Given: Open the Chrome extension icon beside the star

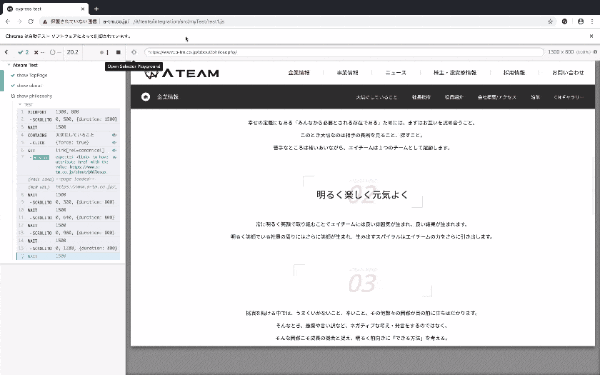Looking at the screenshot, I should pos(564,21).
